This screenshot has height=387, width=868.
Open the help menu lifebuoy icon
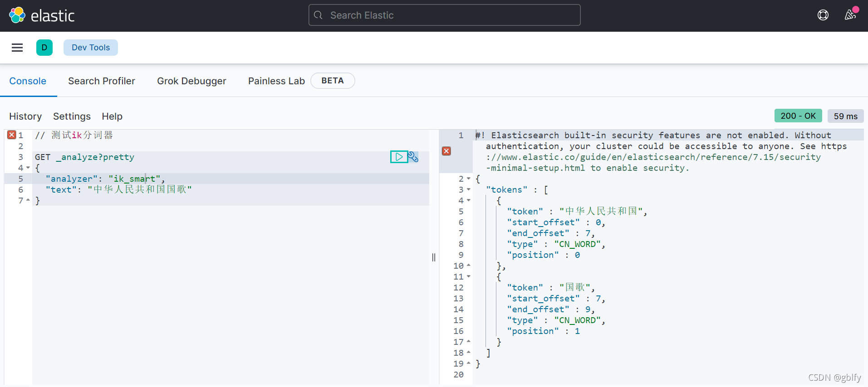tap(823, 15)
